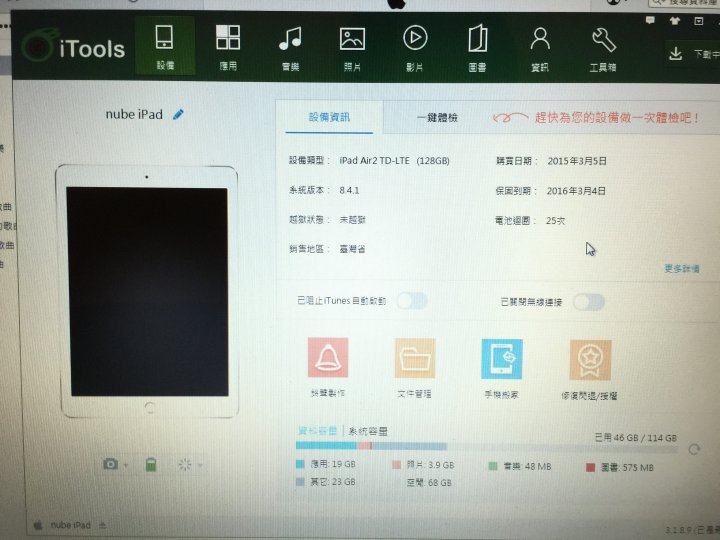The image size is (720, 540).
Task: Click the 應用: 19 GB legend swatch
Action: 300,464
